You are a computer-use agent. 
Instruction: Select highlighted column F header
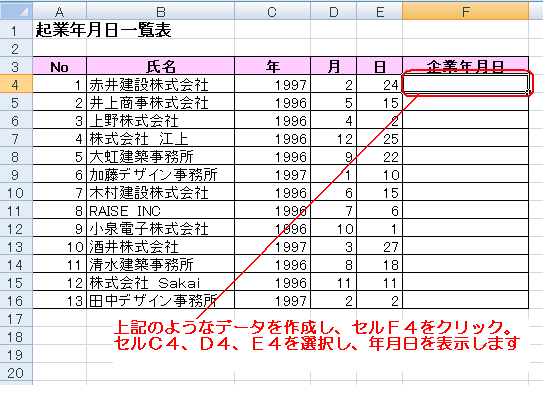tap(465, 11)
